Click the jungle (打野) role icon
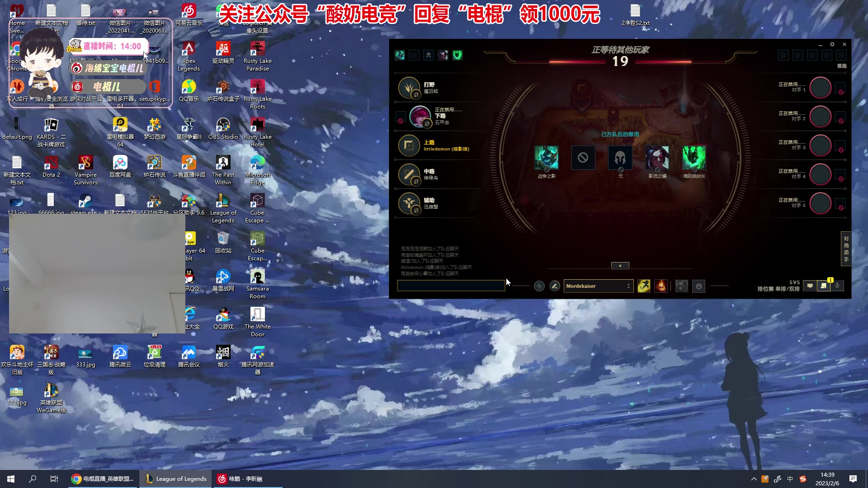 coord(409,88)
